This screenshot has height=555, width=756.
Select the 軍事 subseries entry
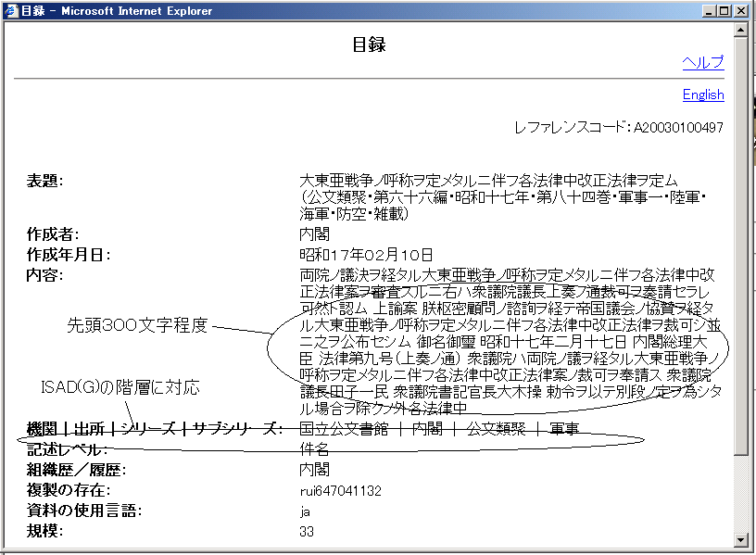pyautogui.click(x=563, y=428)
